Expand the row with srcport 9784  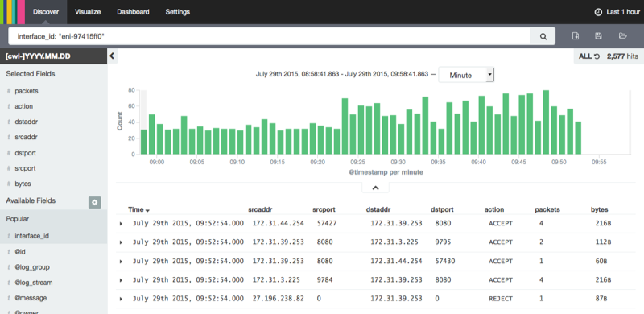[x=121, y=280]
